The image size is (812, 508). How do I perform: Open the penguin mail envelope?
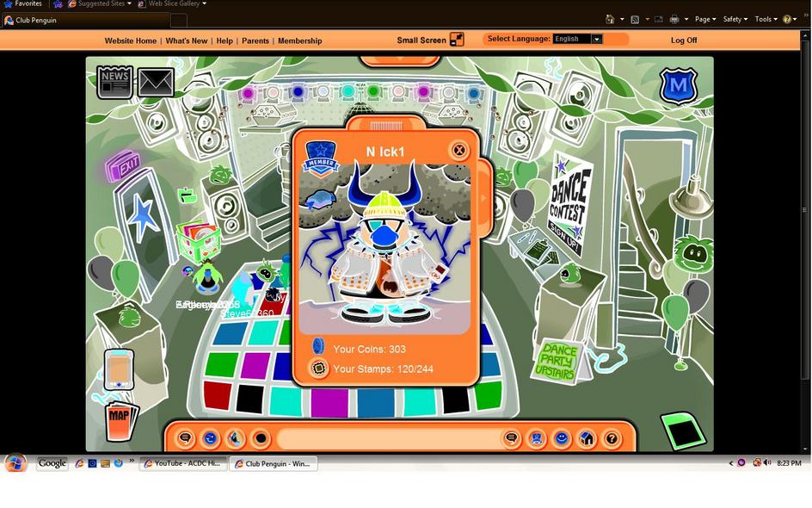coord(156,83)
